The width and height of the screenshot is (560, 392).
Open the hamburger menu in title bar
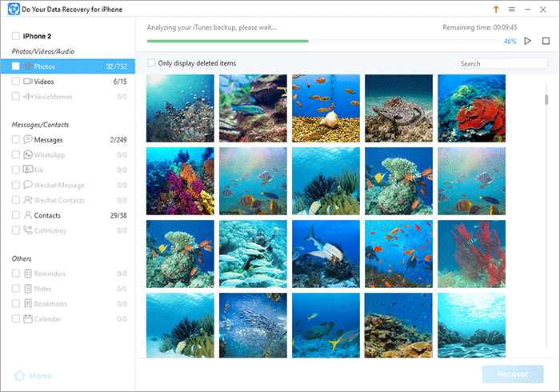[511, 9]
